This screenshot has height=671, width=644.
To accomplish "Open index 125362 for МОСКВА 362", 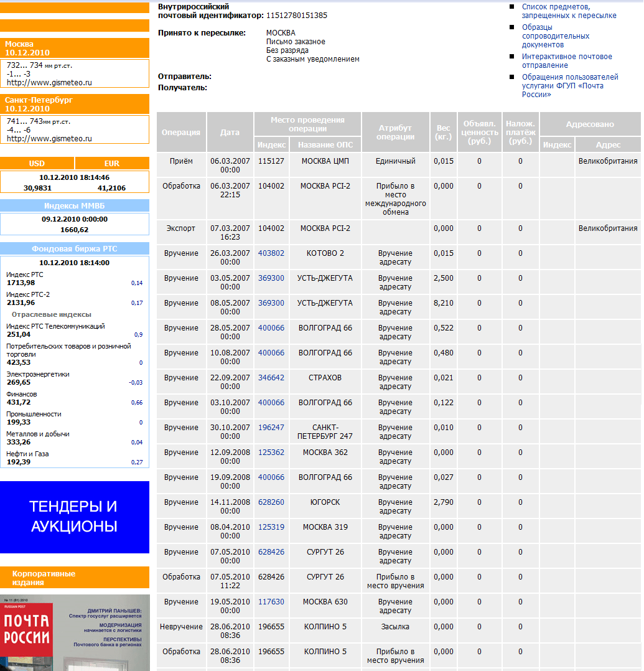I will [271, 452].
